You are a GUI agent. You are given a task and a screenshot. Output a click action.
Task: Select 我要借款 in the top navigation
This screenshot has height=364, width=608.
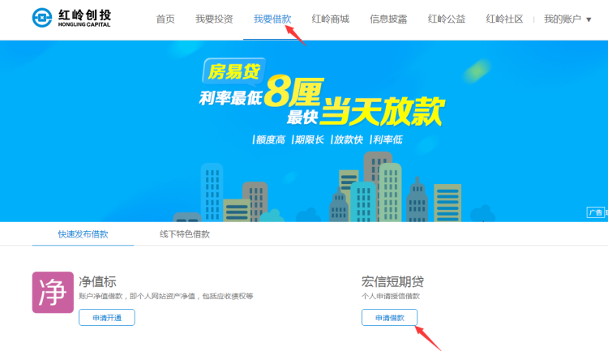click(x=272, y=19)
